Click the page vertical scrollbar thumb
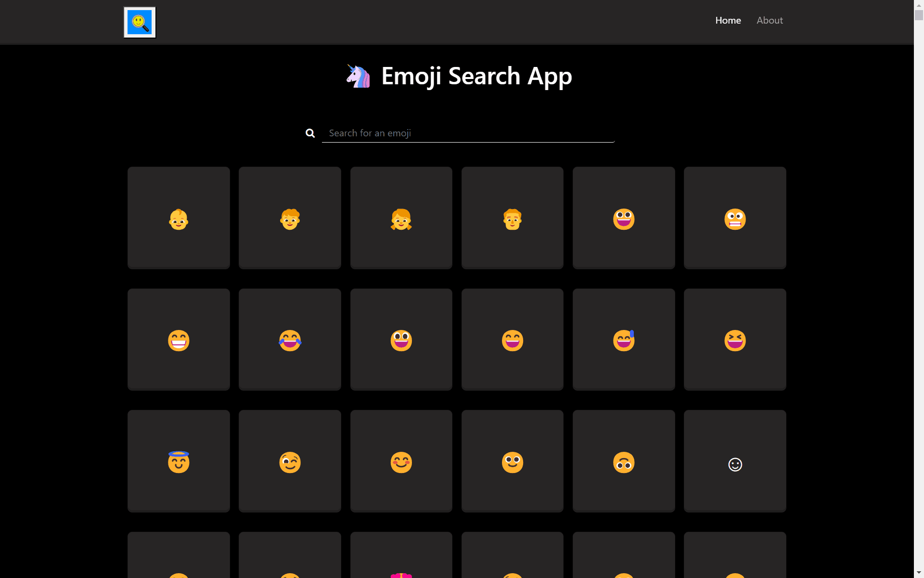This screenshot has width=924, height=578. [919, 15]
